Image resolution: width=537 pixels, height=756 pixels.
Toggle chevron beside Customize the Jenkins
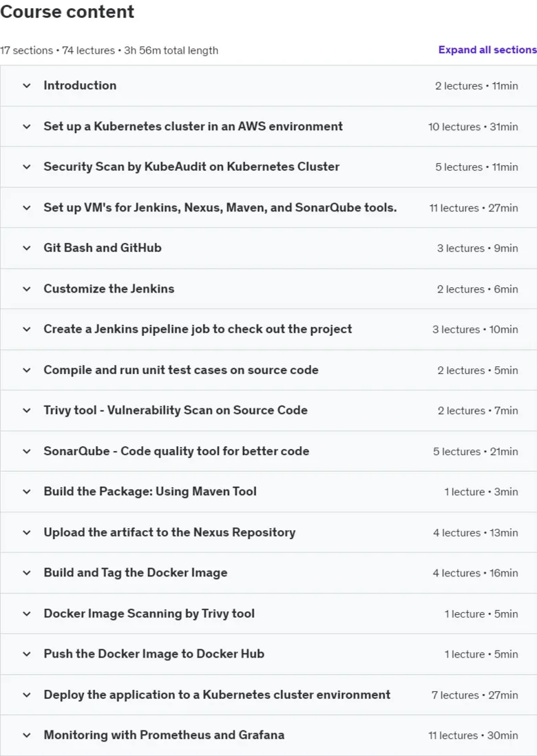pos(27,288)
